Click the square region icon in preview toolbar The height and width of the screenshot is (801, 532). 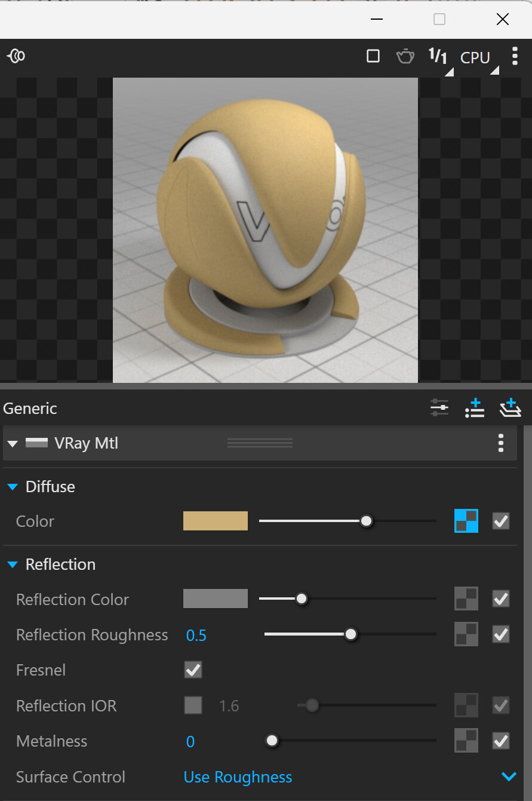[x=373, y=56]
